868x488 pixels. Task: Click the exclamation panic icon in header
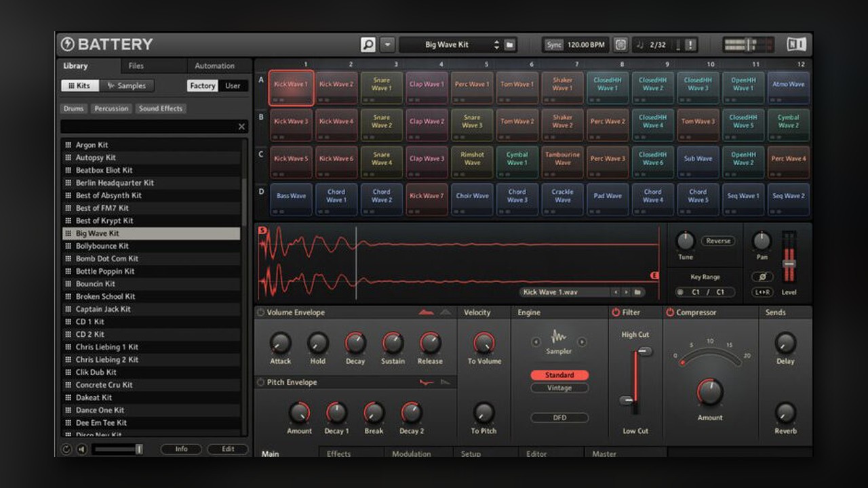pos(690,45)
